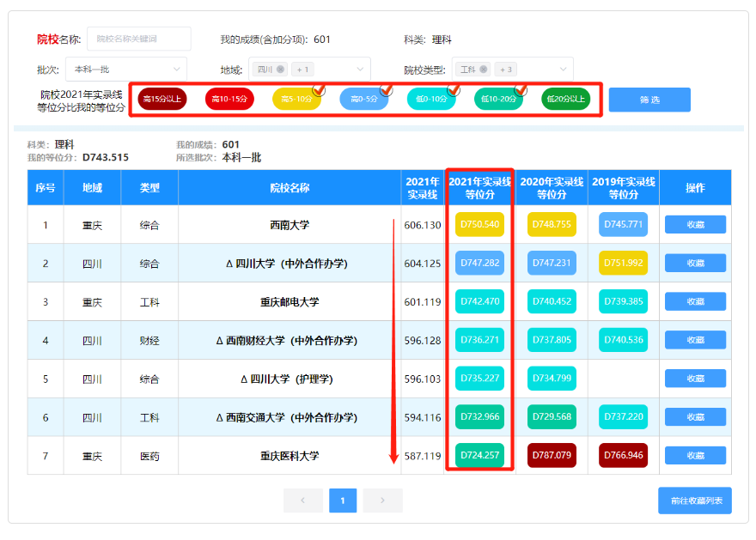This screenshot has width=756, height=540.
Task: Select △ 西南交通大学 (中外合作办学) name
Action: pos(287,417)
